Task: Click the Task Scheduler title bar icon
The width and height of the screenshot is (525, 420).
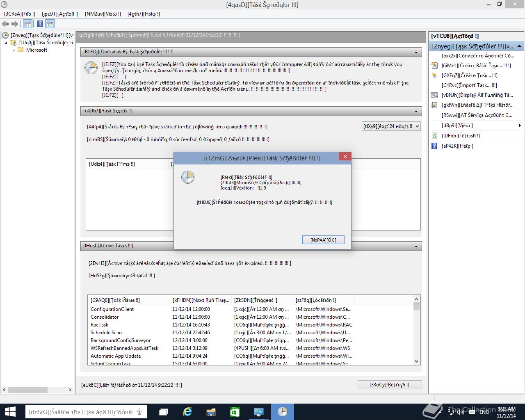Action: [x=5, y=5]
